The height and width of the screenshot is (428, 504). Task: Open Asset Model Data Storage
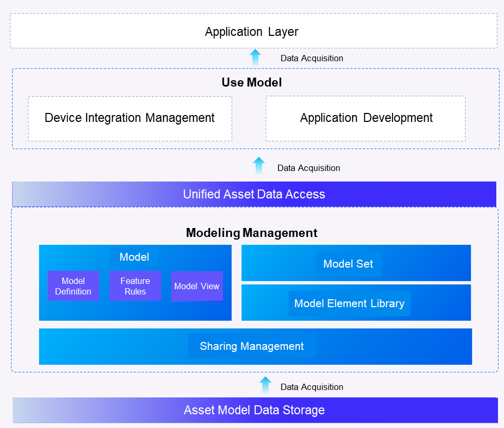(x=254, y=410)
